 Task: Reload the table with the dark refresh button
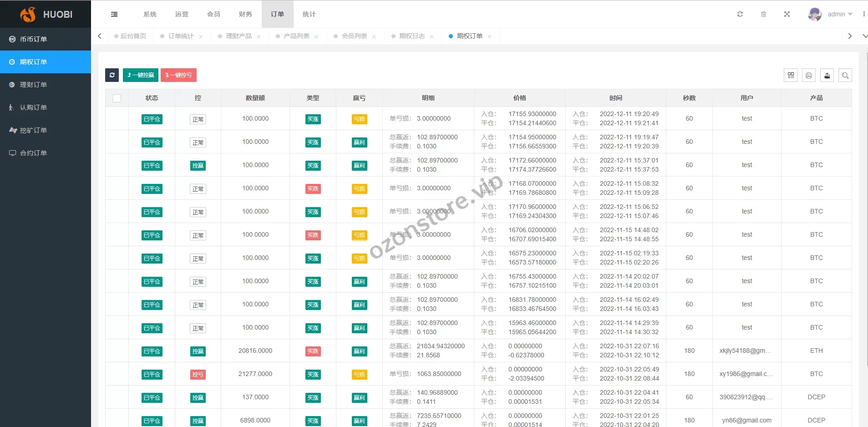[112, 75]
